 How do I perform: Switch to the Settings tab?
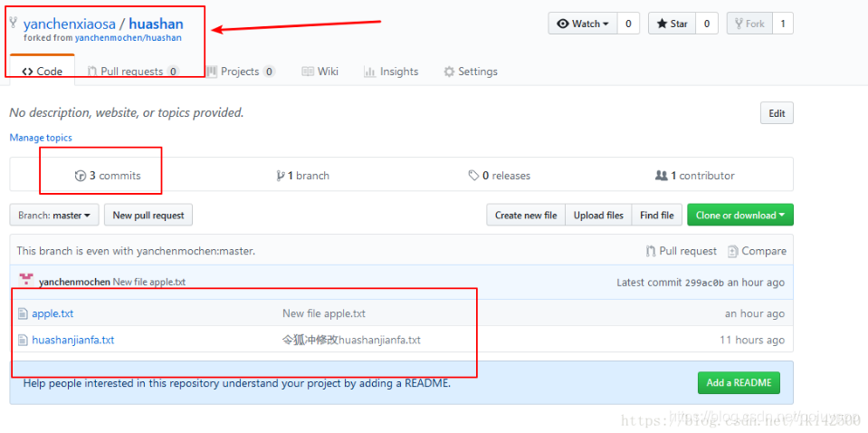[x=471, y=72]
